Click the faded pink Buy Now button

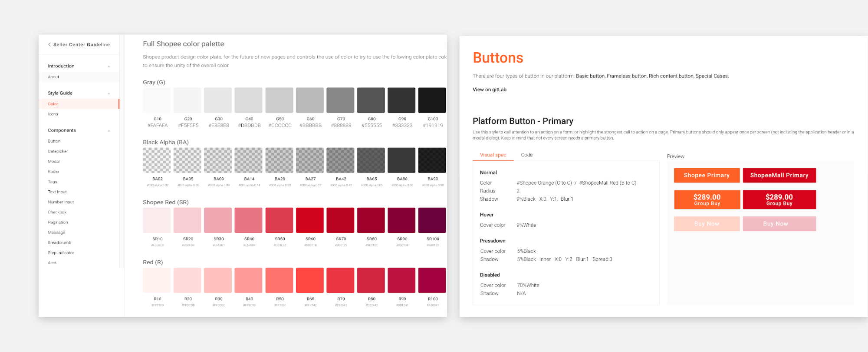pyautogui.click(x=779, y=224)
